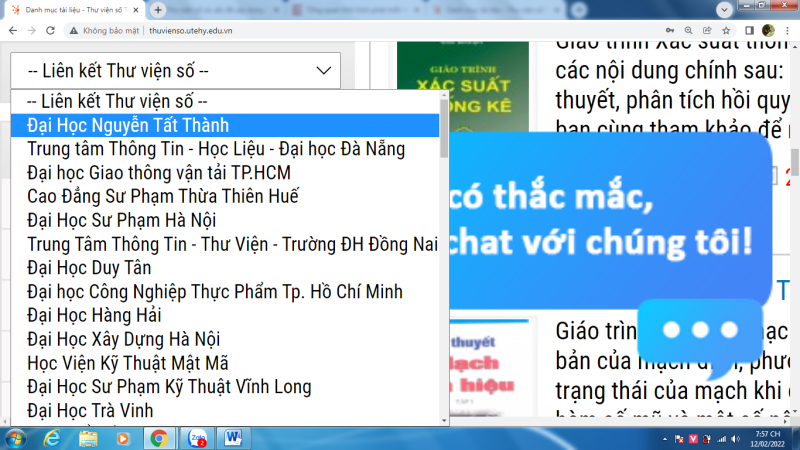Open the tab search chevron button
The width and height of the screenshot is (800, 450).
(x=724, y=10)
